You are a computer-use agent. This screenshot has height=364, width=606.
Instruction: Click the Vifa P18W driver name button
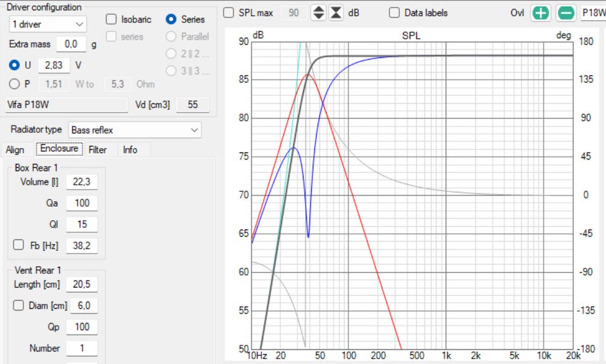67,105
